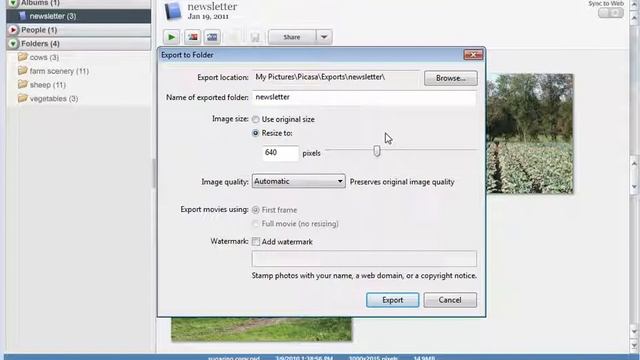Enable the Add watermark checkbox
The image size is (640, 360).
tap(256, 242)
